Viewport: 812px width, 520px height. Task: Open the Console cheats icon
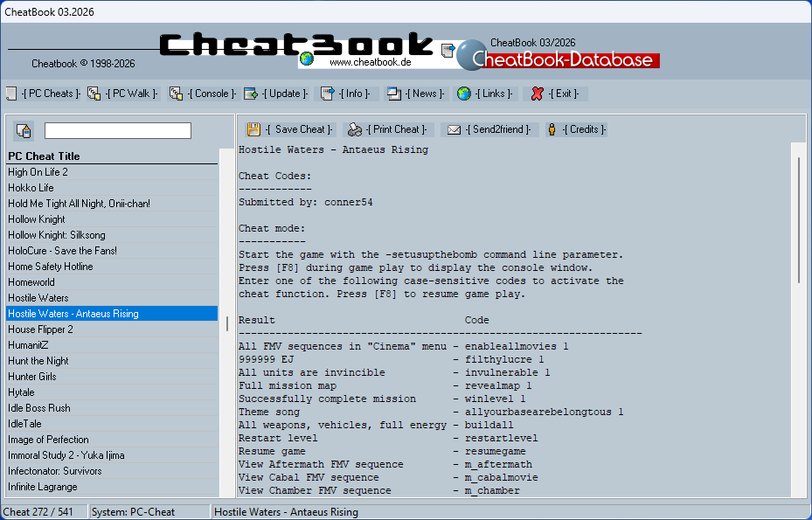[176, 94]
